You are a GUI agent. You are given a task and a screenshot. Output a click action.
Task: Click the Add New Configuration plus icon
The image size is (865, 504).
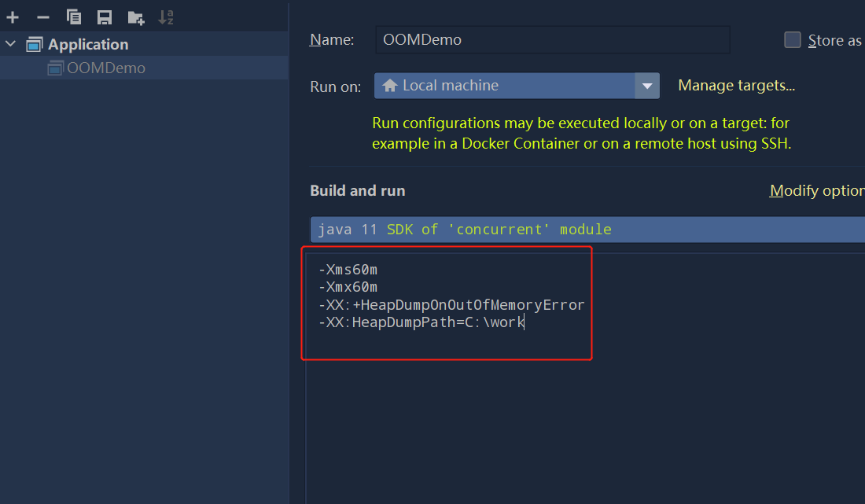(x=13, y=17)
